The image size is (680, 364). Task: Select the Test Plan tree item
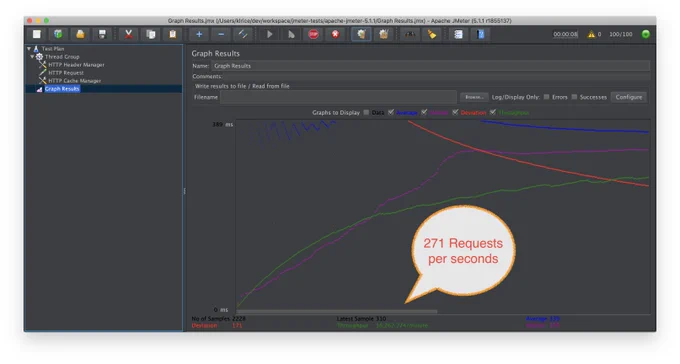53,49
